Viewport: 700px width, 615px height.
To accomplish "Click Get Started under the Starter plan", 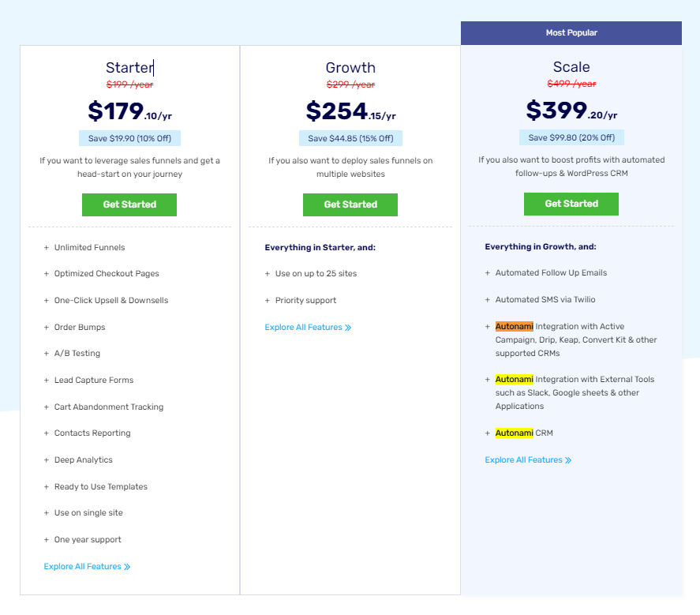I will coord(129,204).
